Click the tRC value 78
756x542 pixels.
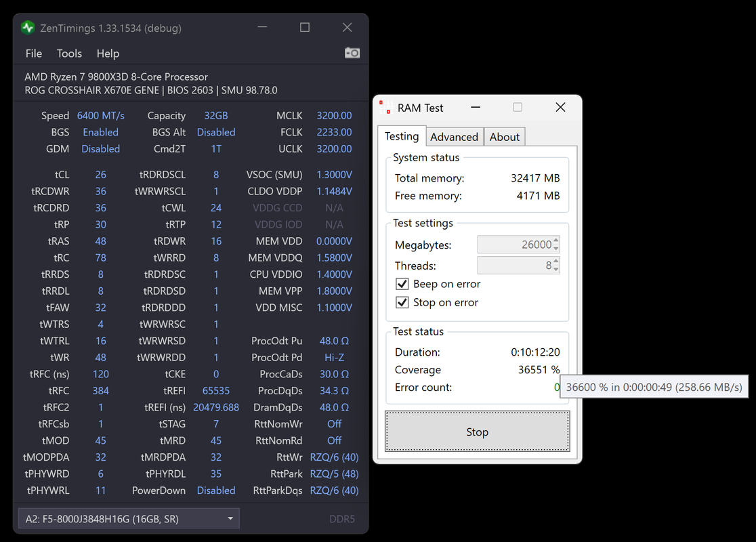101,257
